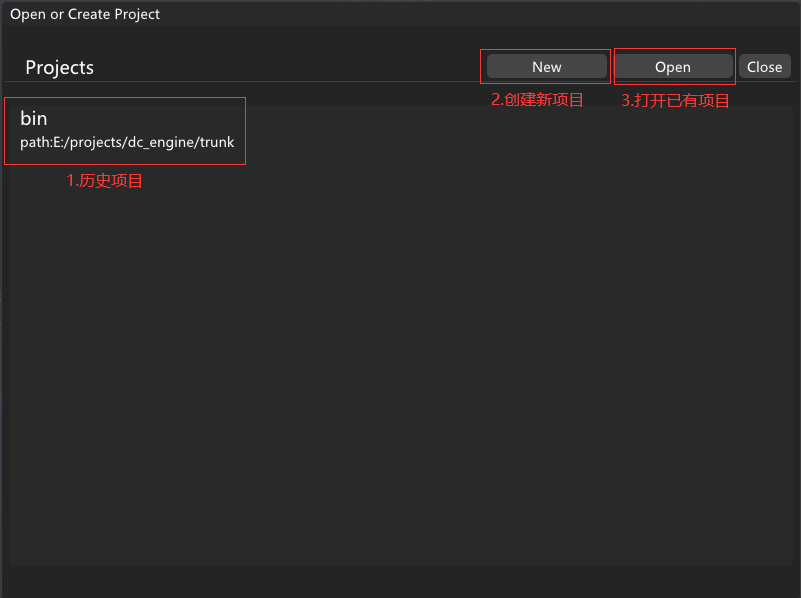Click the empty bar below the projects list
This screenshot has height=598, width=801.
[x=400, y=582]
